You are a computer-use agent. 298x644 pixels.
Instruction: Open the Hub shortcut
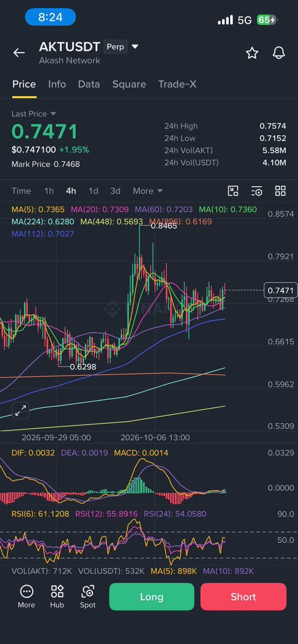(x=57, y=596)
